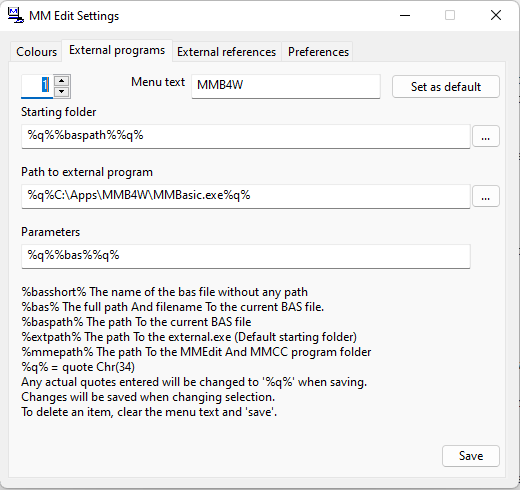Browse for the external program path

coord(486,196)
